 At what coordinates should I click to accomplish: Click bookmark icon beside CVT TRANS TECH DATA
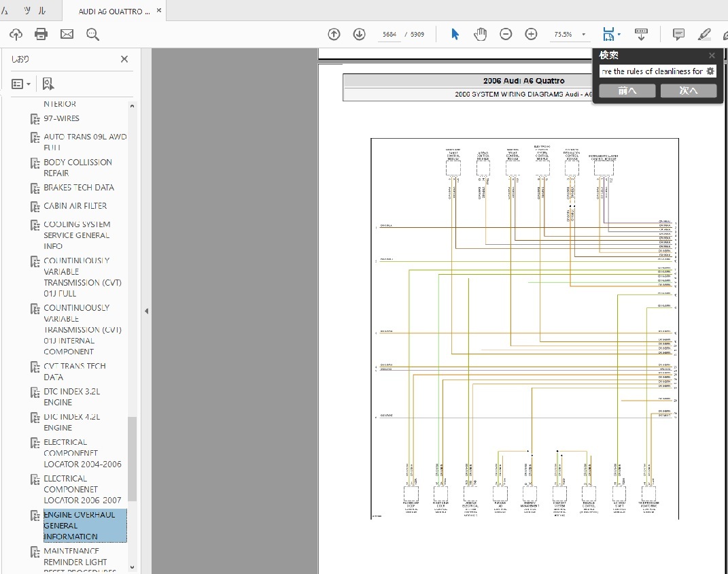coord(35,367)
